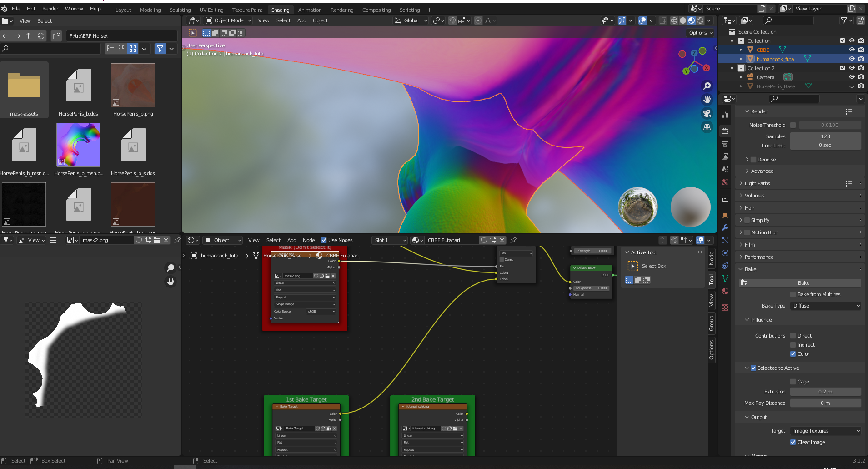Click the Bake button
Image resolution: width=868 pixels, height=469 pixels.
click(x=803, y=283)
